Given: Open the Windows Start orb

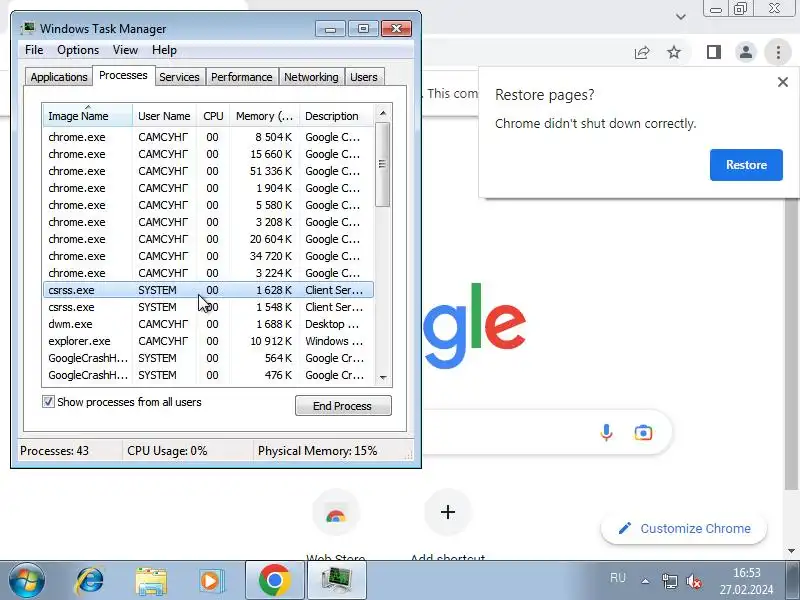Looking at the screenshot, I should point(27,581).
